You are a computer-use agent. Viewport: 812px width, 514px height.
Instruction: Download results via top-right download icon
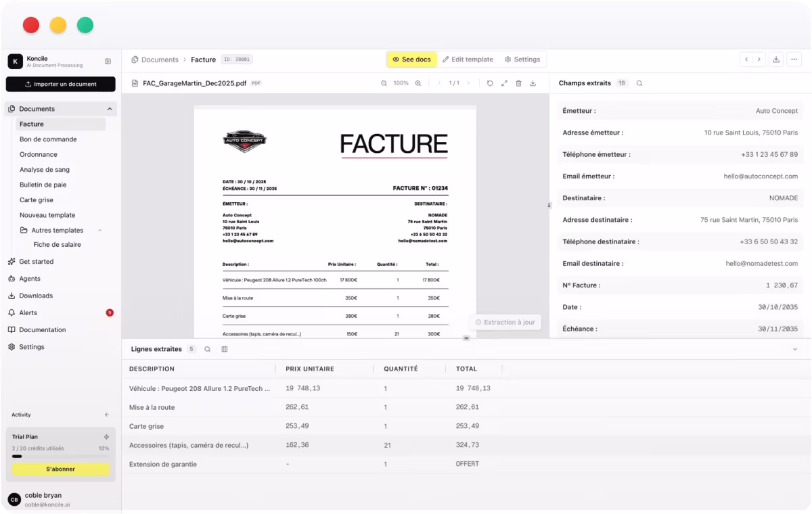[776, 60]
